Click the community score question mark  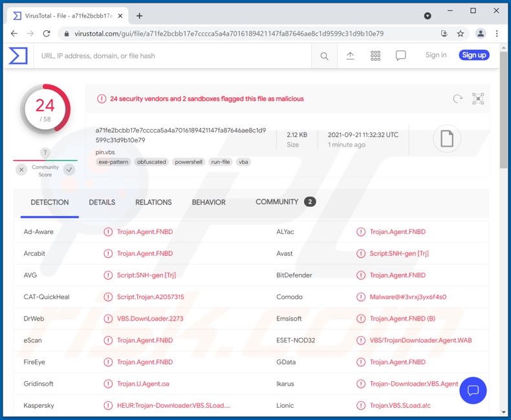click(x=45, y=152)
